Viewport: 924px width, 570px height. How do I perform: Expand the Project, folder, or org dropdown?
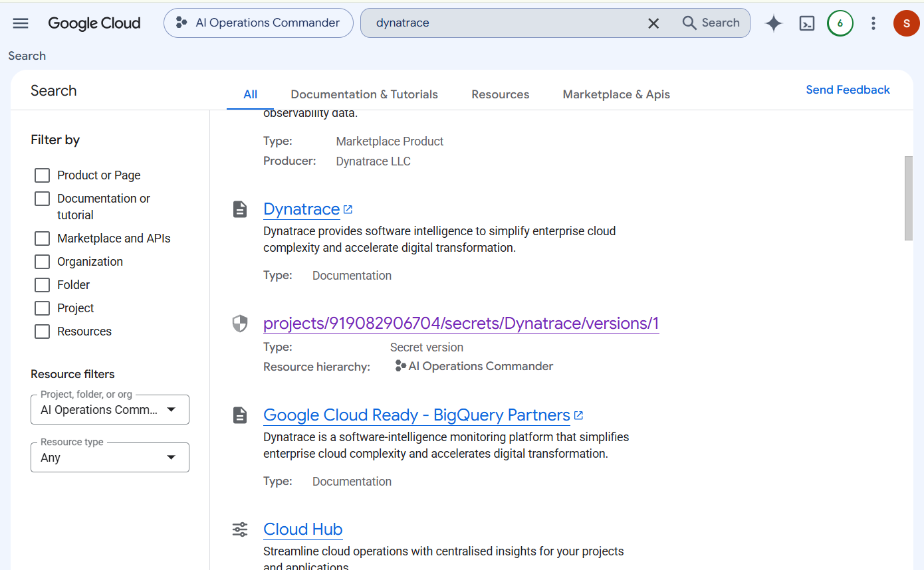point(110,410)
